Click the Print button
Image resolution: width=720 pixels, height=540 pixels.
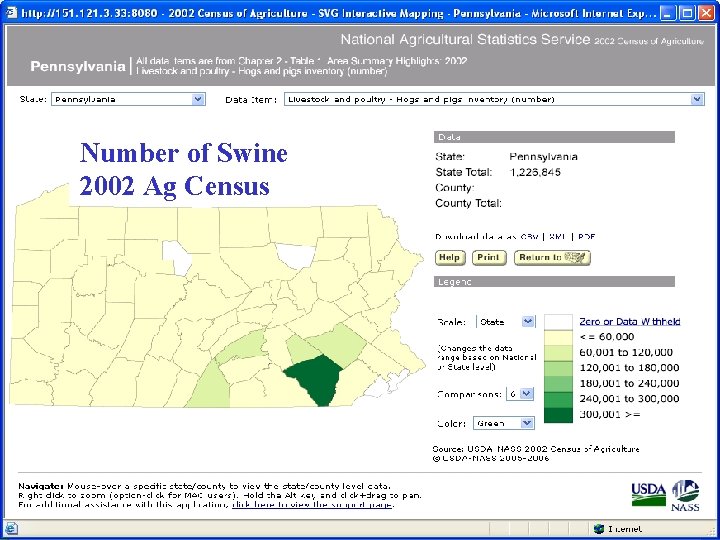click(x=489, y=258)
